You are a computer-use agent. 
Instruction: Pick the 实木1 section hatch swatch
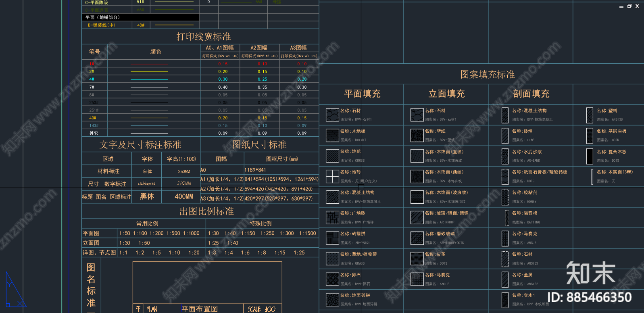[505, 300]
